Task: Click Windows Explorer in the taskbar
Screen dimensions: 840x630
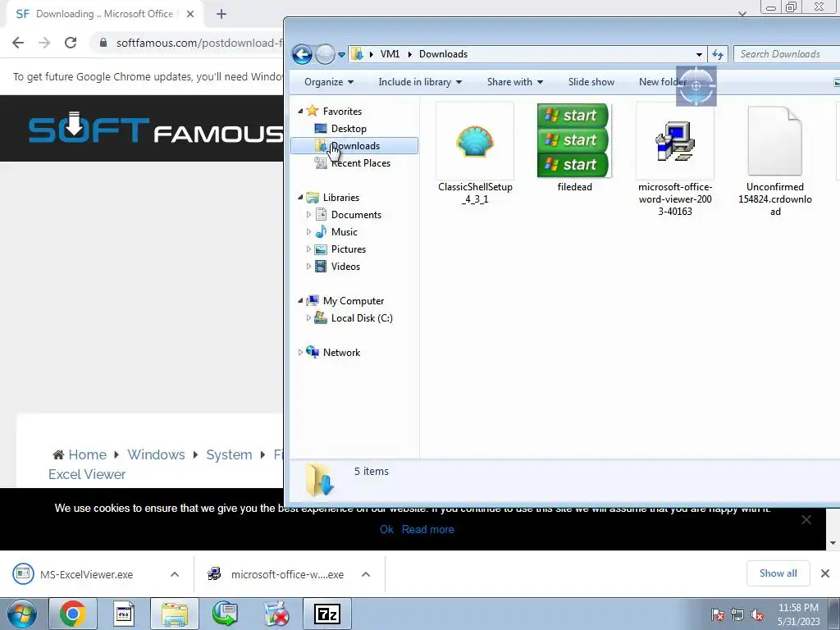Action: pyautogui.click(x=175, y=614)
